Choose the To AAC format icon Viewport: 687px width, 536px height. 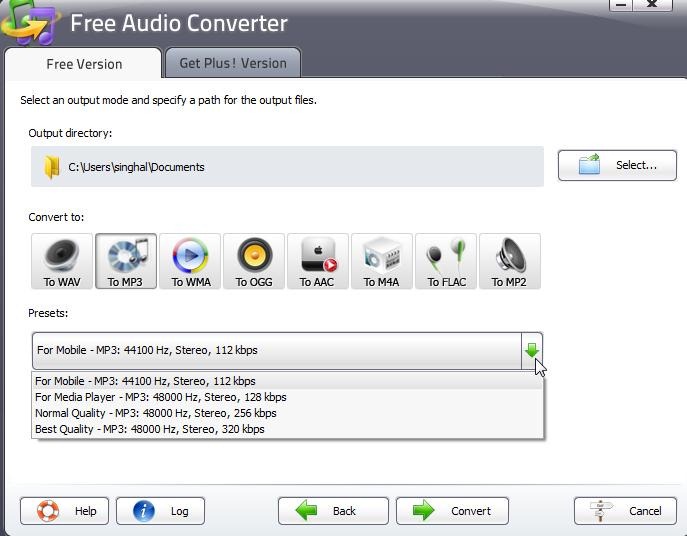pos(318,262)
